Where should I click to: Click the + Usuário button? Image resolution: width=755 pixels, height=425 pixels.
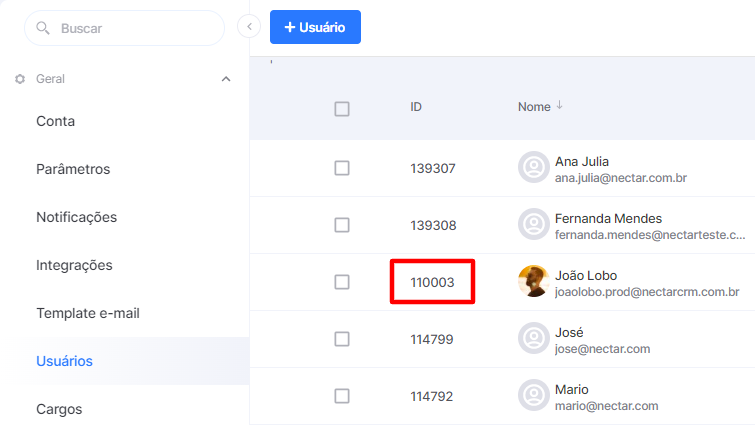click(315, 27)
